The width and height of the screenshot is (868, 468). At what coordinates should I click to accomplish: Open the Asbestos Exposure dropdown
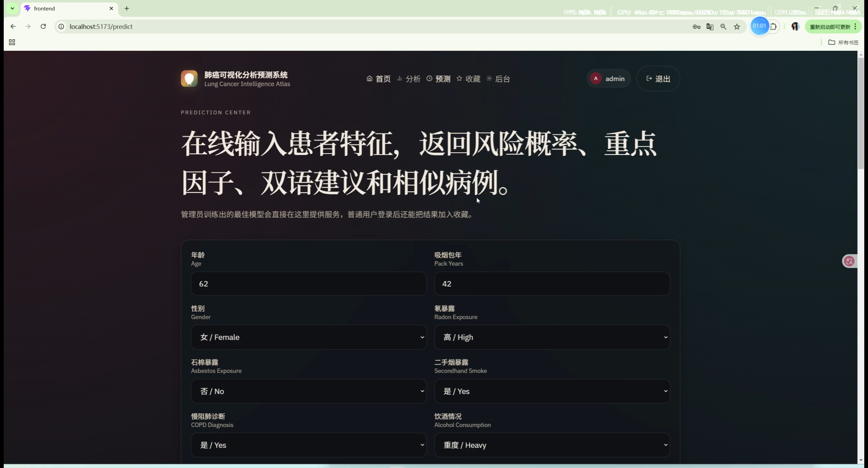(308, 391)
